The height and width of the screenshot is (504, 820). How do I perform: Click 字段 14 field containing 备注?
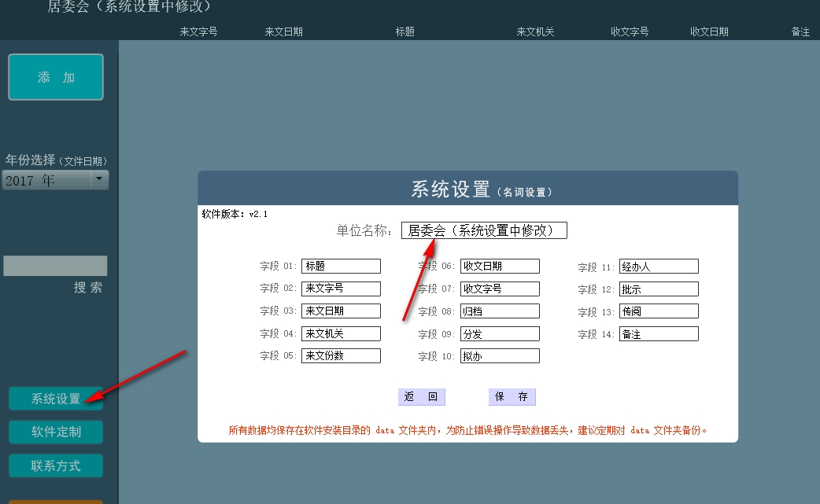click(659, 333)
